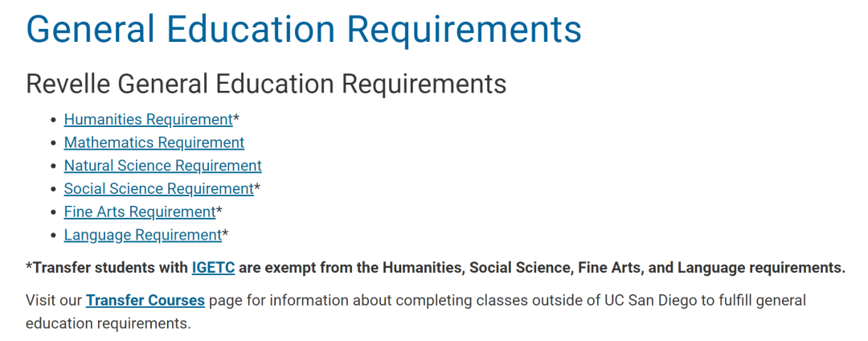Viewport: 868px width, 341px height.
Task: Click the General Education Requirements main heading
Action: (304, 29)
